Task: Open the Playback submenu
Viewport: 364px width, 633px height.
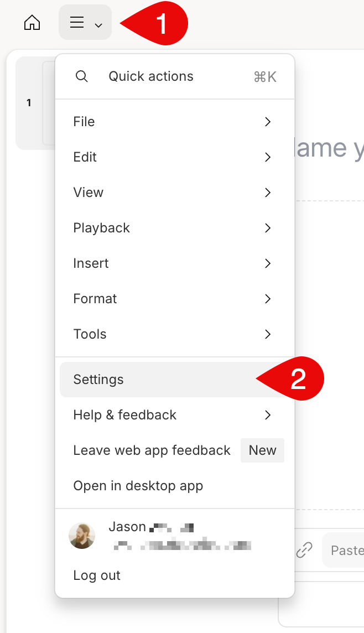Action: click(175, 228)
